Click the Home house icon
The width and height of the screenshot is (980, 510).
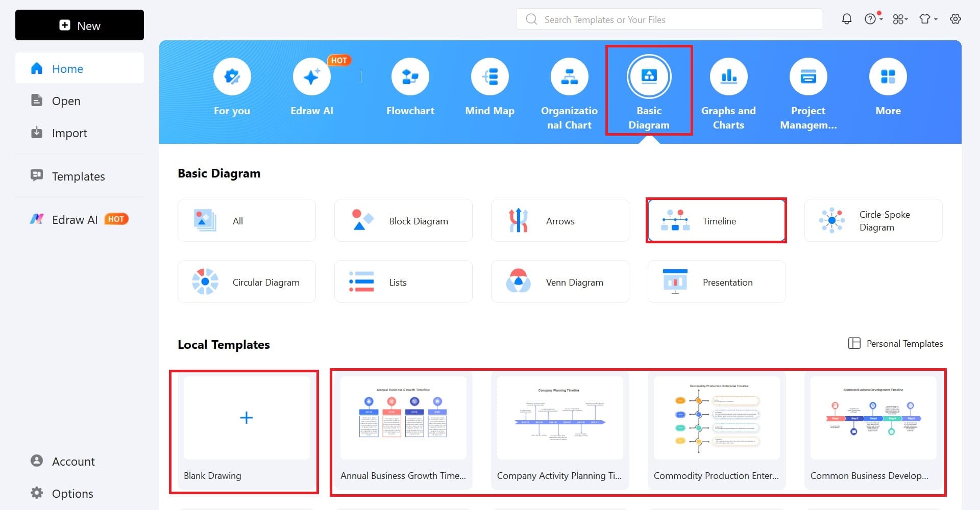coord(37,68)
